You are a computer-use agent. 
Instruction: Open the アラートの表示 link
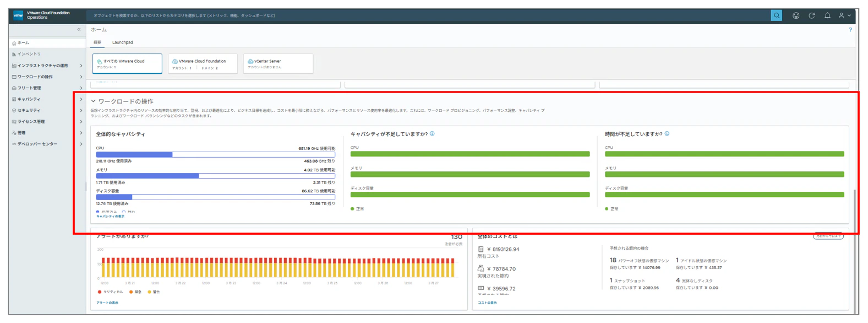coord(107,303)
